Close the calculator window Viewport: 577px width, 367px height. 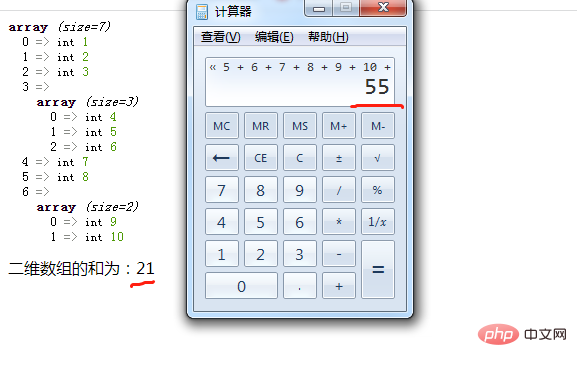coord(383,7)
